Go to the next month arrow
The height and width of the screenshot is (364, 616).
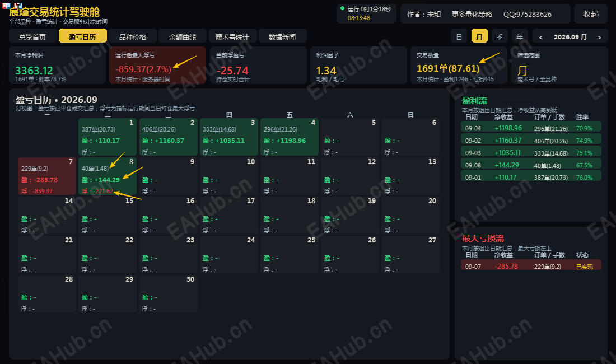point(599,38)
